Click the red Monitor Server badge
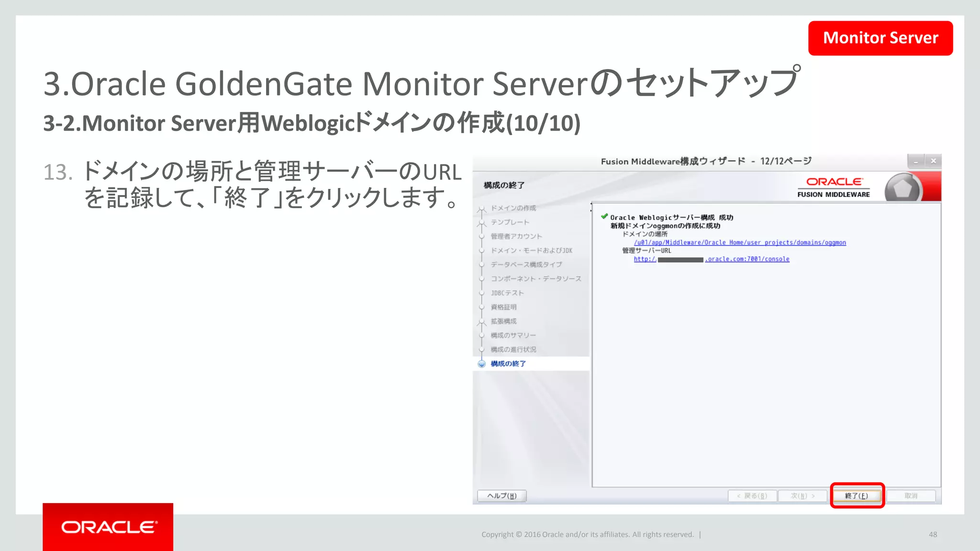Image resolution: width=980 pixels, height=551 pixels. click(x=880, y=38)
